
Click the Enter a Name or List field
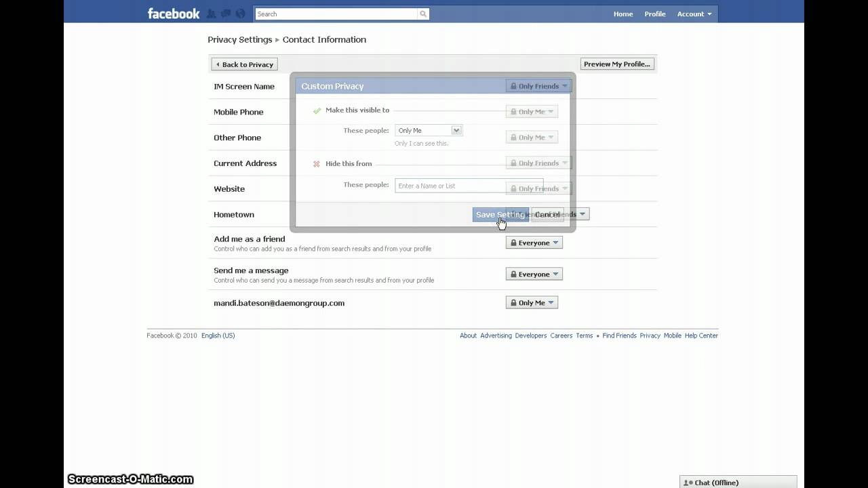(x=469, y=186)
